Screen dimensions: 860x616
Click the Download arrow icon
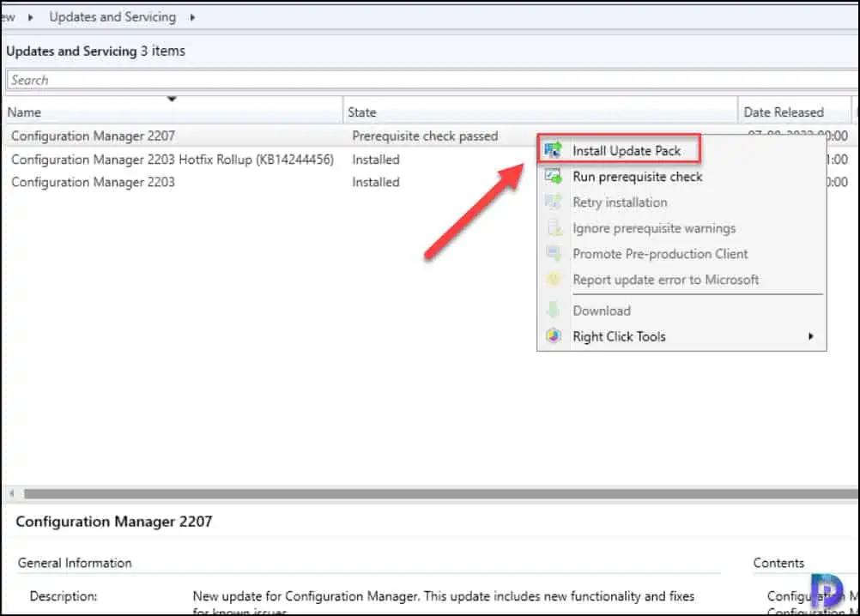(x=554, y=310)
